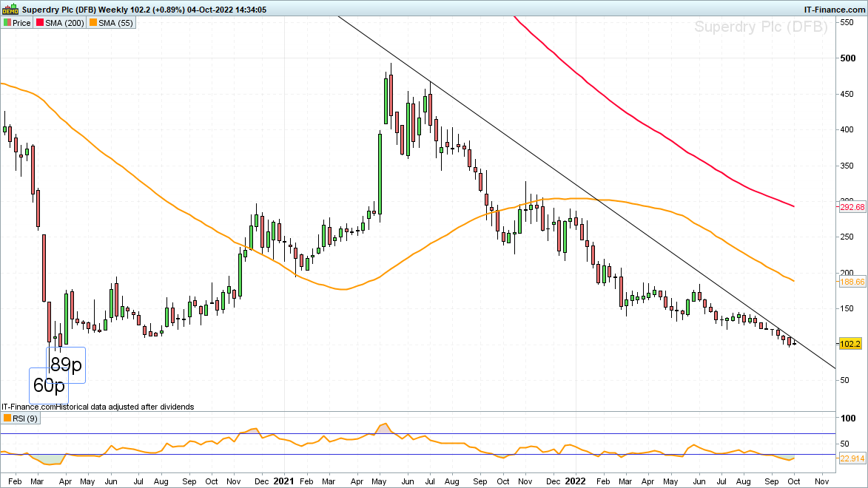Click the 102.2 current price tag

tap(850, 344)
